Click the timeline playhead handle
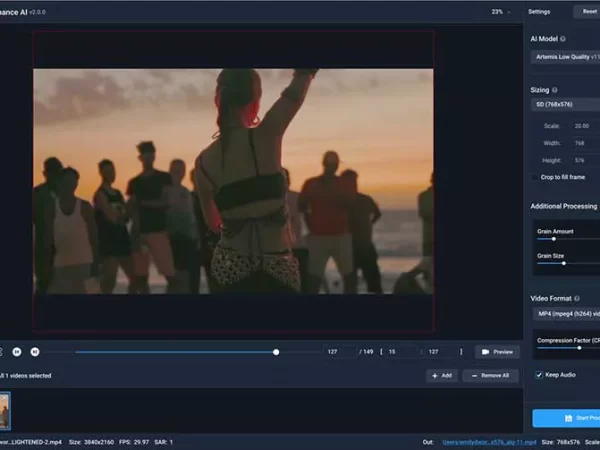600x450 pixels. click(276, 352)
